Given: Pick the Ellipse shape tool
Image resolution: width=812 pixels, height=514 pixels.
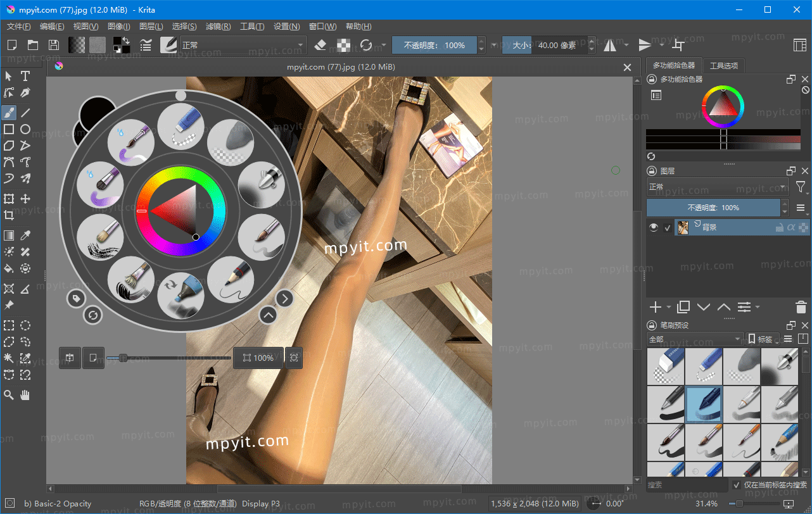Looking at the screenshot, I should 25,129.
